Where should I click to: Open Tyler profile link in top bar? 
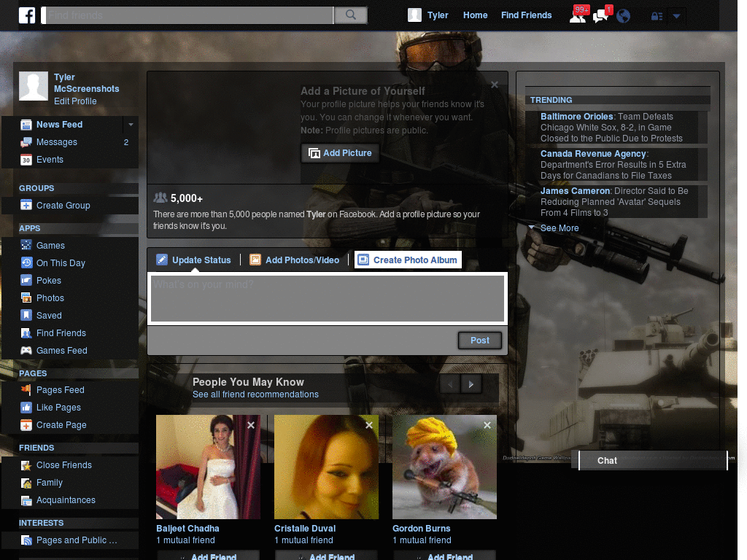tap(438, 15)
